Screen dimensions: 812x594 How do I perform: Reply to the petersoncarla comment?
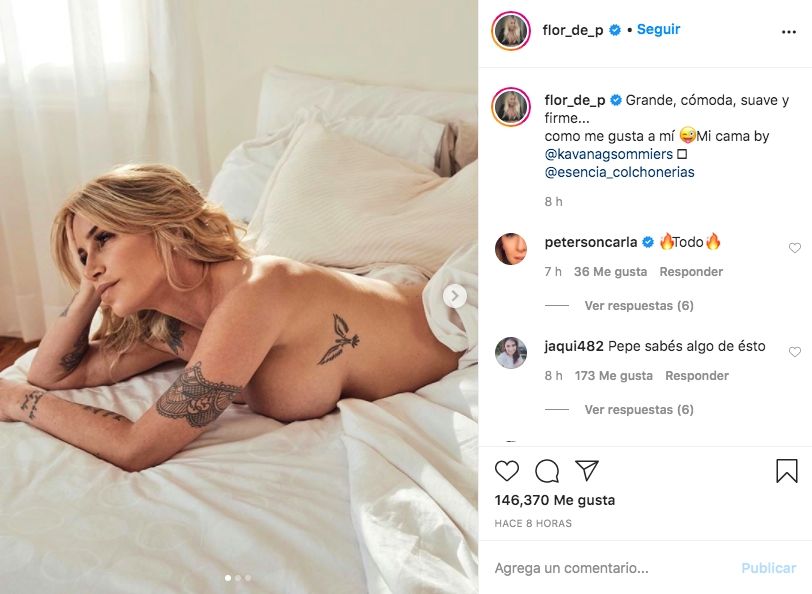tap(691, 272)
